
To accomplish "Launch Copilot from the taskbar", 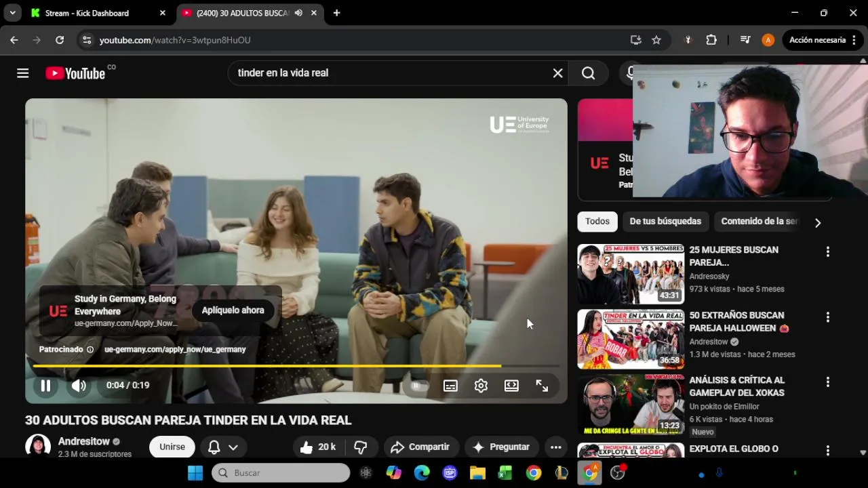I will (394, 473).
